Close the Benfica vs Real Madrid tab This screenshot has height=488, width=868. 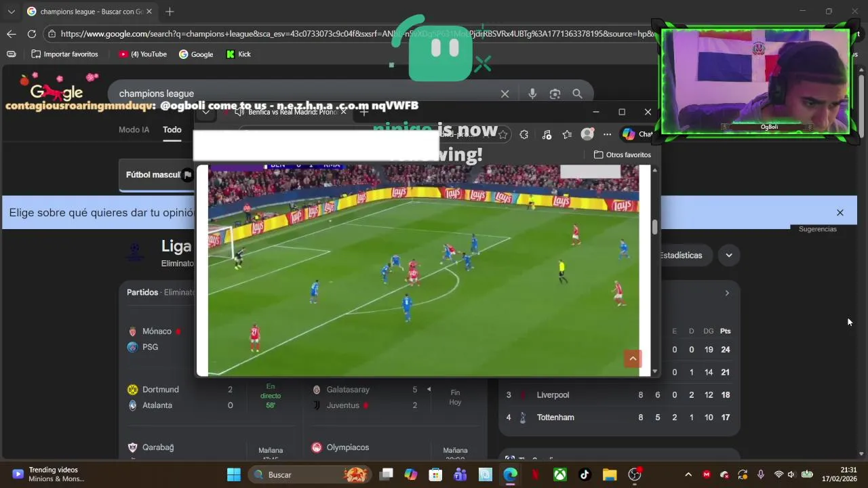(343, 112)
